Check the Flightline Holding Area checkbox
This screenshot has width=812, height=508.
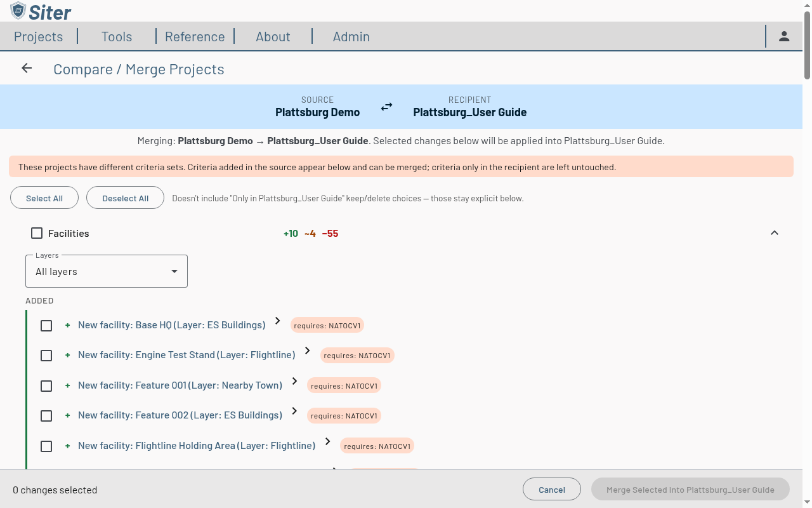click(46, 446)
